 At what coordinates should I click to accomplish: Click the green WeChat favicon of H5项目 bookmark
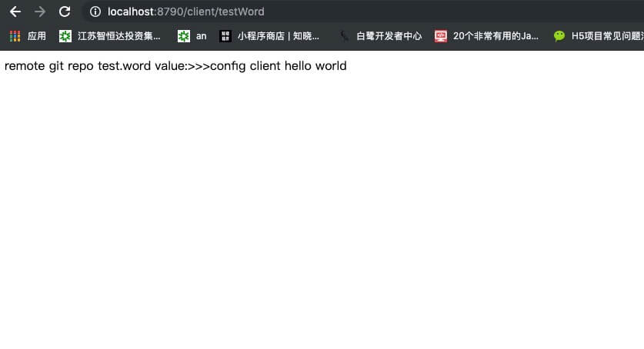click(x=559, y=36)
